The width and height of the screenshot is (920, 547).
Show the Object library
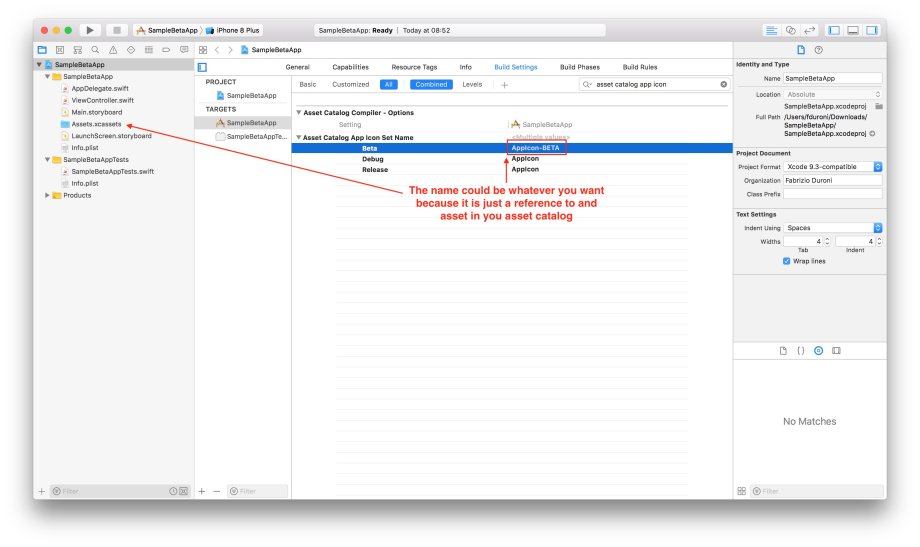point(818,350)
